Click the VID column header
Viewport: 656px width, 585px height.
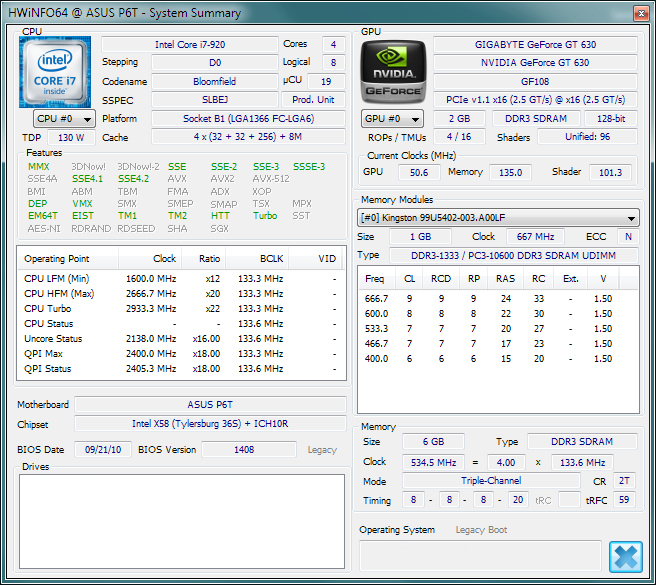coord(315,259)
